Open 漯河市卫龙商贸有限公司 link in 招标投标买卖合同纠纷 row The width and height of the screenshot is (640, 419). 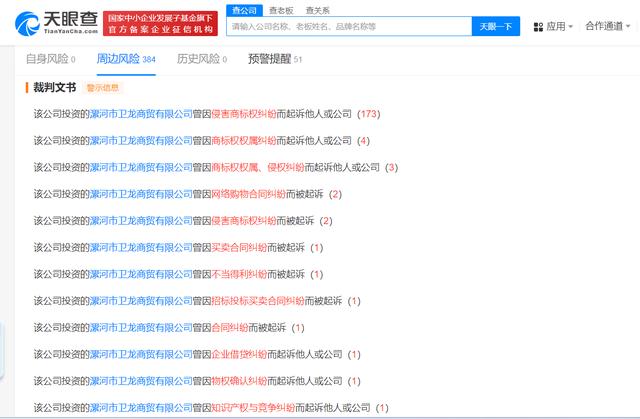(x=141, y=301)
